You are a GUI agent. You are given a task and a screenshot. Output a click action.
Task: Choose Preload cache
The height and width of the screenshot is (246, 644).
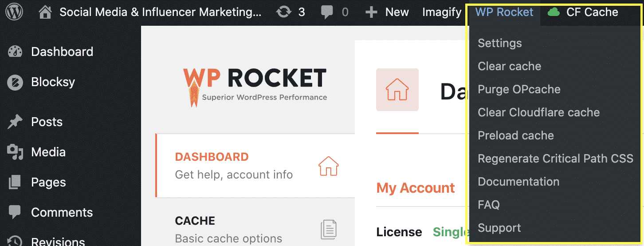point(516,135)
